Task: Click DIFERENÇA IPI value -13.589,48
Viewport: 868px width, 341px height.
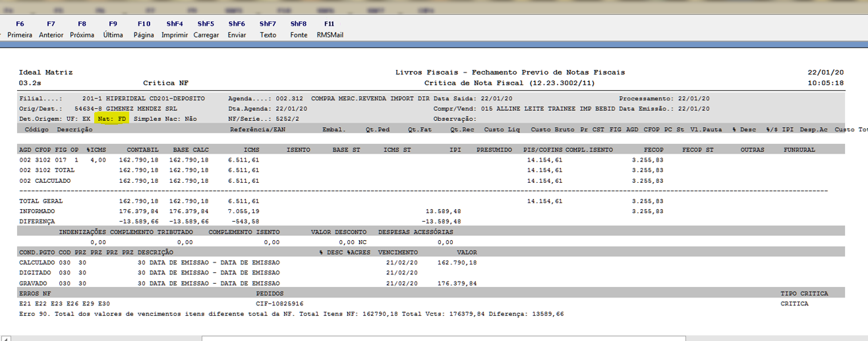Action: (x=441, y=222)
